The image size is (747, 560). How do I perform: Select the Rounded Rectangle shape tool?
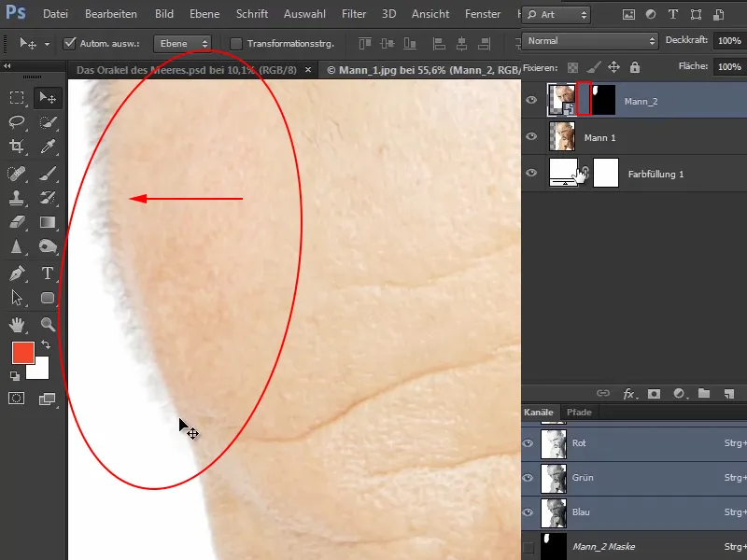[x=48, y=298]
